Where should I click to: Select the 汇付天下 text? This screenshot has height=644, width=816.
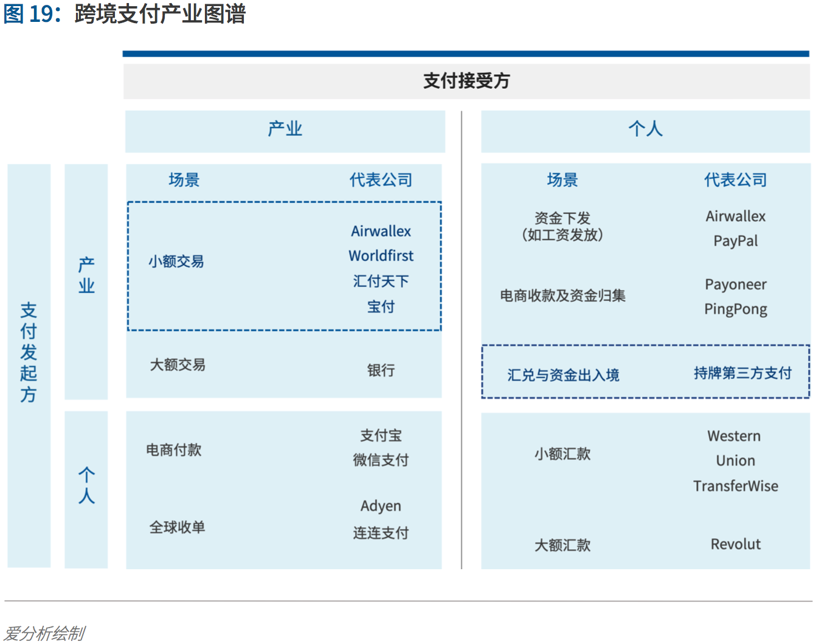coord(381,281)
